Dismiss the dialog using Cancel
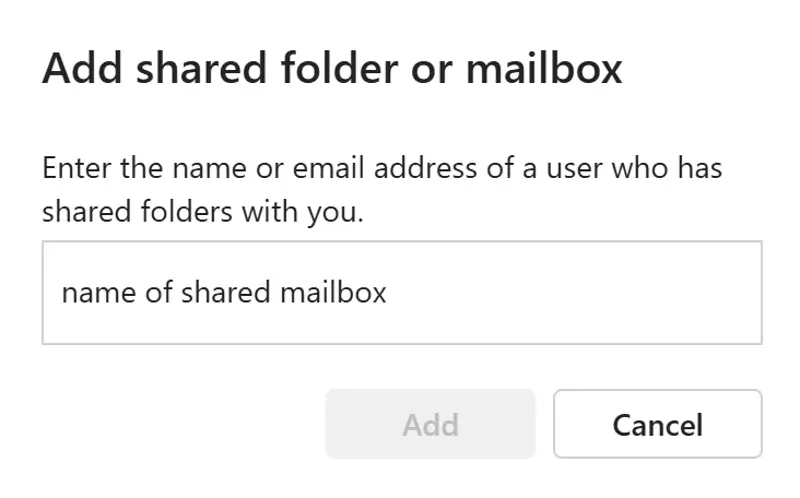Screen dimensions: 800x498 [x=657, y=424]
